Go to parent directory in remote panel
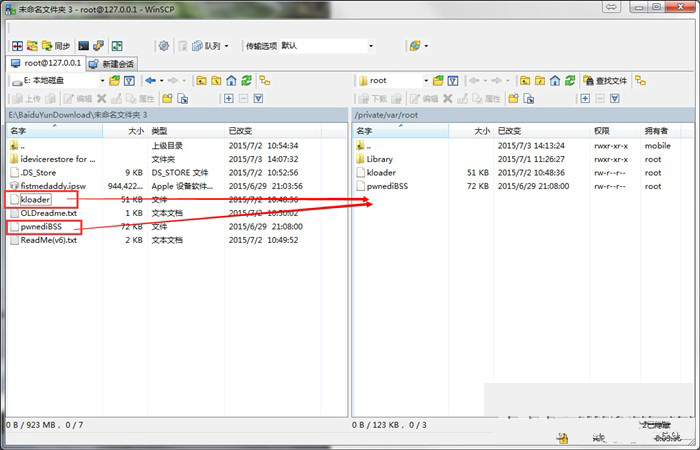The image size is (700, 450). 525,81
